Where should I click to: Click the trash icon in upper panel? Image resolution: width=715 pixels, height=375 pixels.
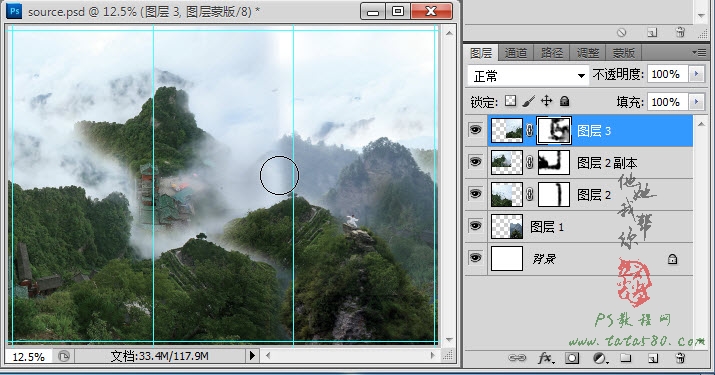680,32
